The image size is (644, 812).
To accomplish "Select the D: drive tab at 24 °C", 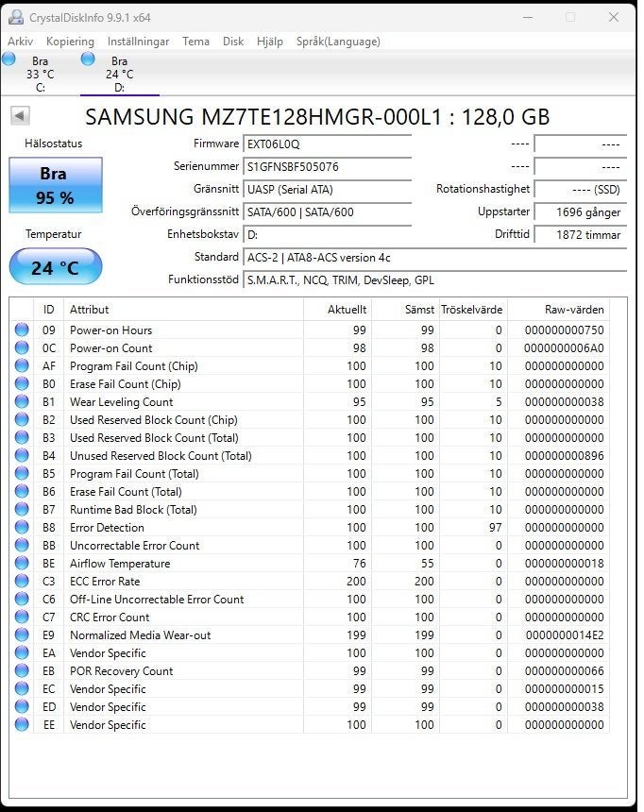I will coord(120,74).
